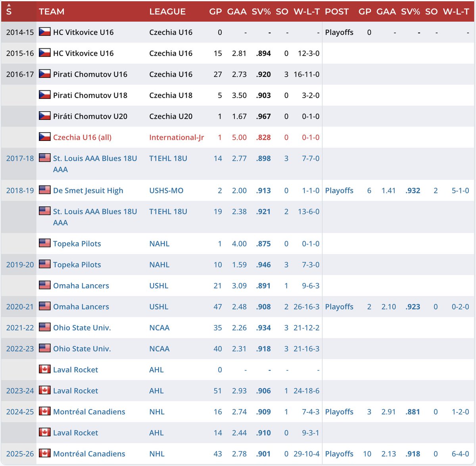Open 2019-20 season link
Screen dimensions: 476x466
(x=20, y=265)
